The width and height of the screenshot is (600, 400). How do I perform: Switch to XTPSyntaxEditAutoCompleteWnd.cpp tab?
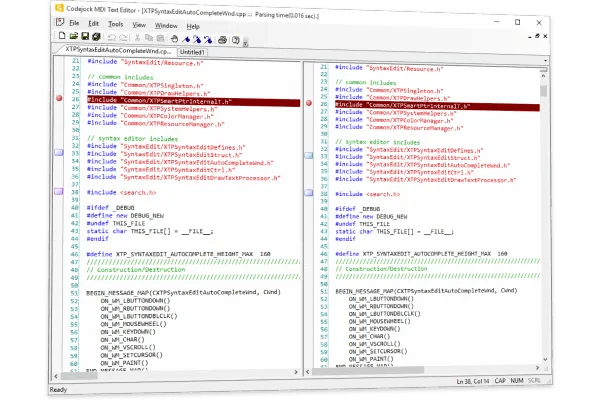coord(117,50)
